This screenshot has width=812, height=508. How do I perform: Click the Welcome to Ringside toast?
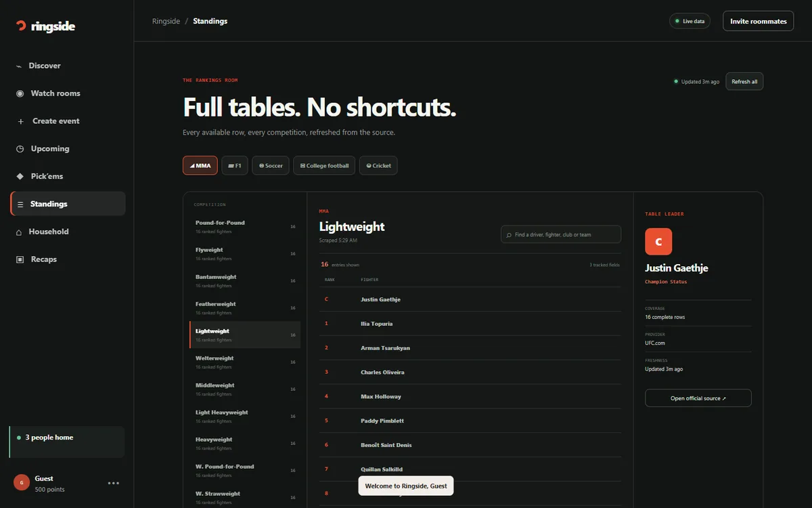tap(406, 486)
